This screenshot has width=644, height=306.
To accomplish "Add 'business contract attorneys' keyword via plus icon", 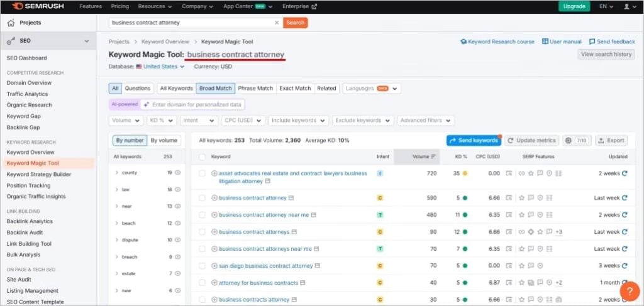I will tap(214, 232).
